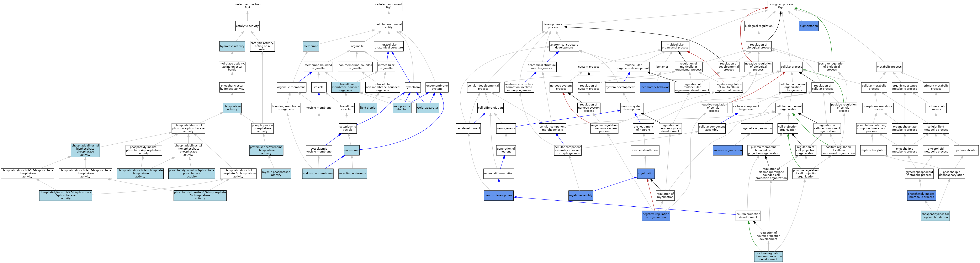Click the vacuole organization node
This screenshot has width=980, height=263.
pos(728,150)
